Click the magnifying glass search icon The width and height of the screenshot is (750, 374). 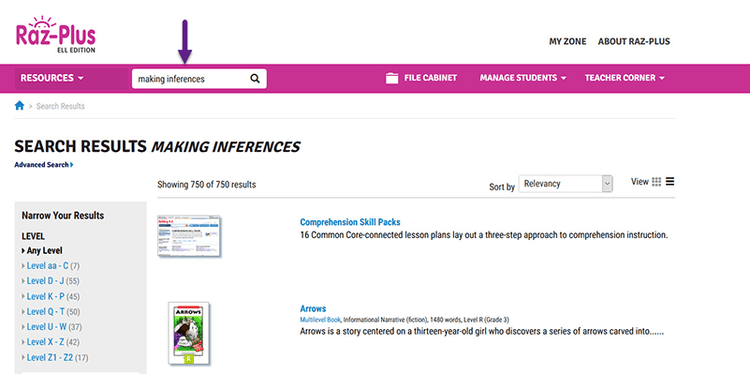coord(255,79)
